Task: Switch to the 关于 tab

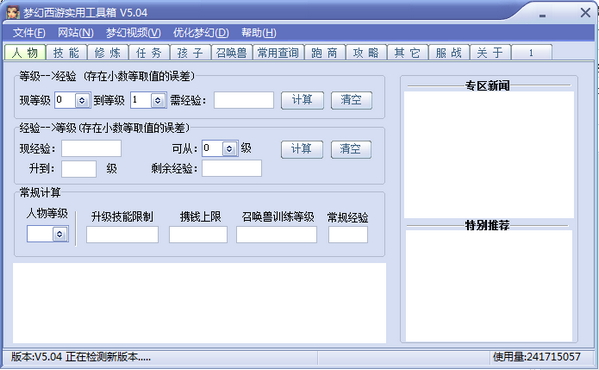Action: [x=490, y=53]
